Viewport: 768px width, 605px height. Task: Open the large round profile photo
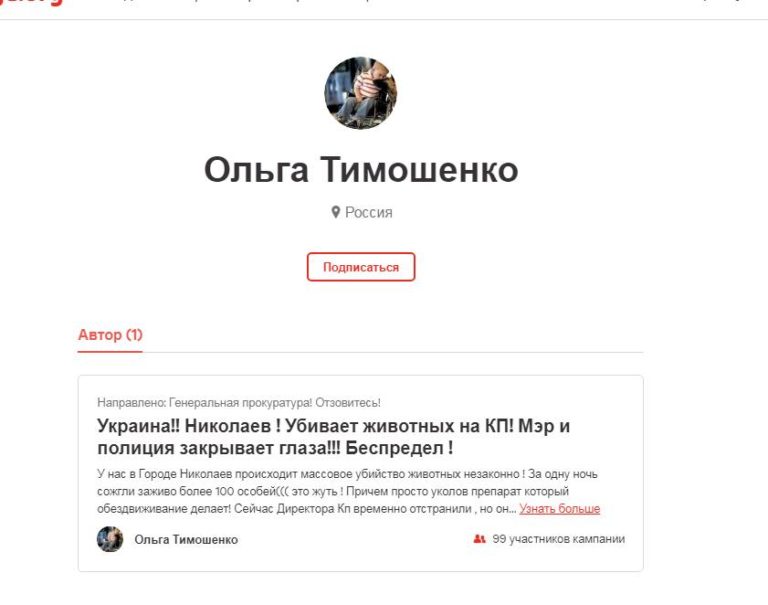360,93
